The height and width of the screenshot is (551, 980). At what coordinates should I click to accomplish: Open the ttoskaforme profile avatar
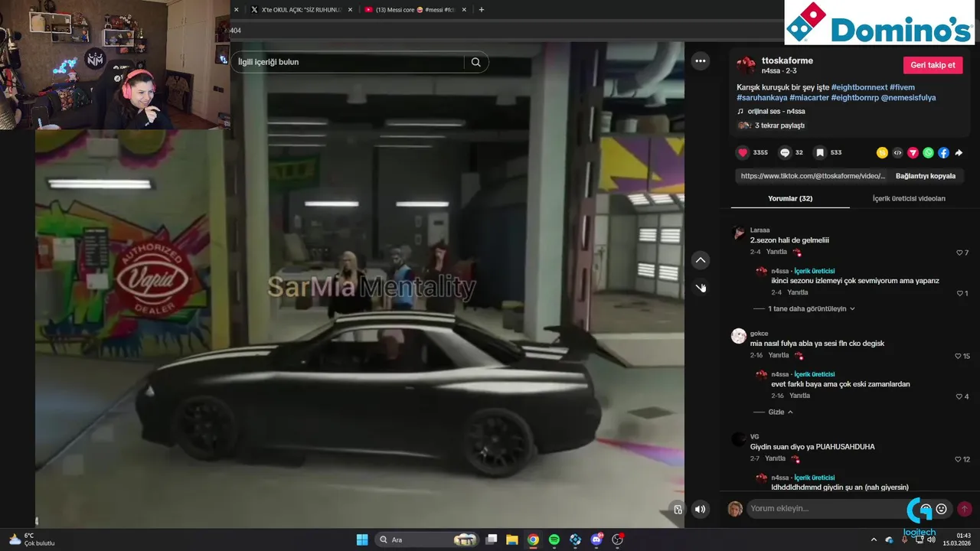click(x=746, y=65)
